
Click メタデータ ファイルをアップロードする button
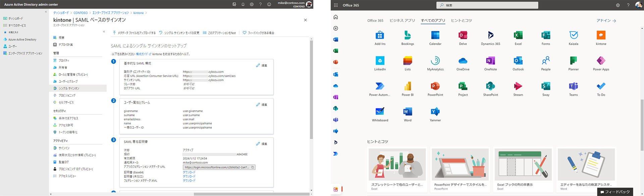[x=134, y=33]
